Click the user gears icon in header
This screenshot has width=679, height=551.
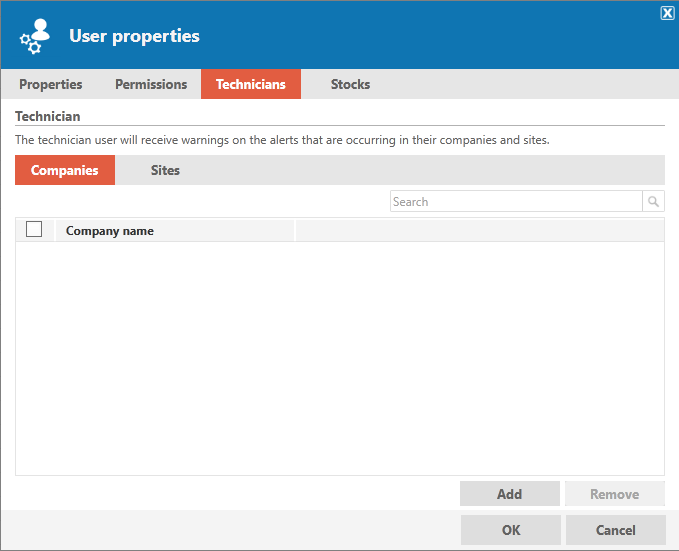click(x=35, y=36)
